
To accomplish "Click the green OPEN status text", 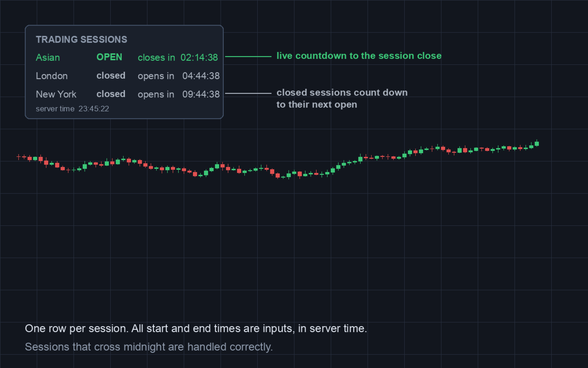I will pyautogui.click(x=109, y=57).
